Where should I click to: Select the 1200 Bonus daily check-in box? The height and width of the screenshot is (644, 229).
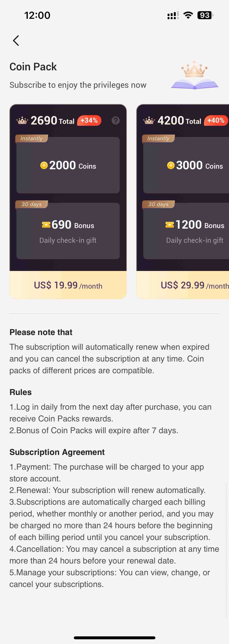click(x=186, y=231)
